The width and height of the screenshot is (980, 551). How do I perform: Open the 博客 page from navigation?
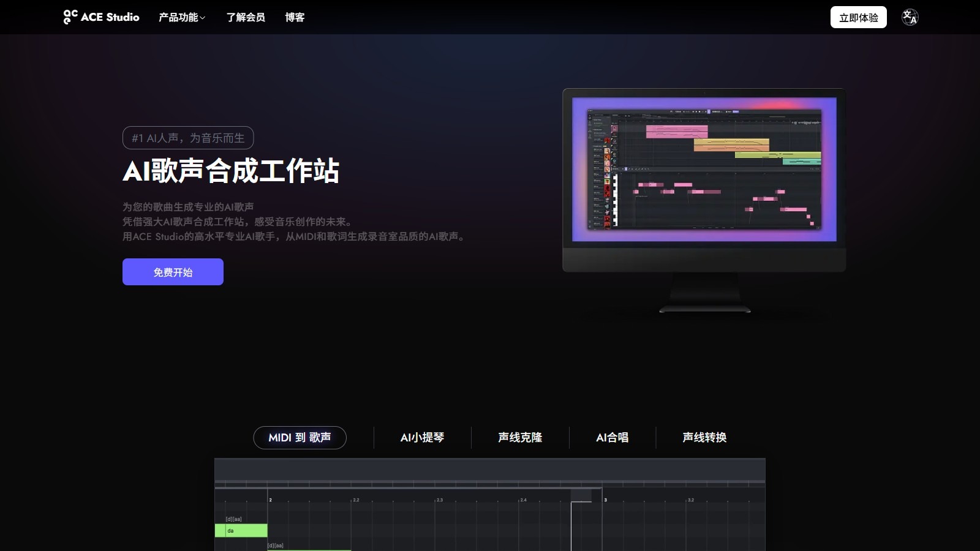click(x=295, y=17)
